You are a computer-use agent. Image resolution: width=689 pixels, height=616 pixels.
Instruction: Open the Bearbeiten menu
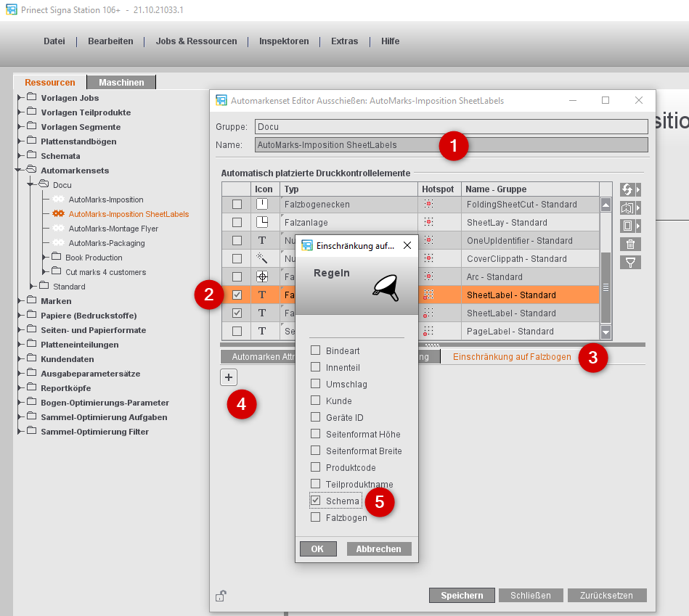110,41
